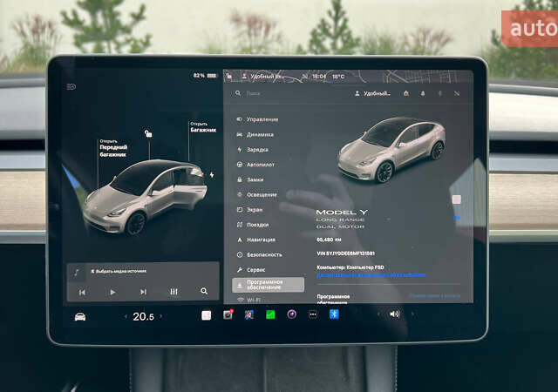Screen dimensions: 558x392
Task: Open the Экран (Display) settings
Action: coord(250,210)
